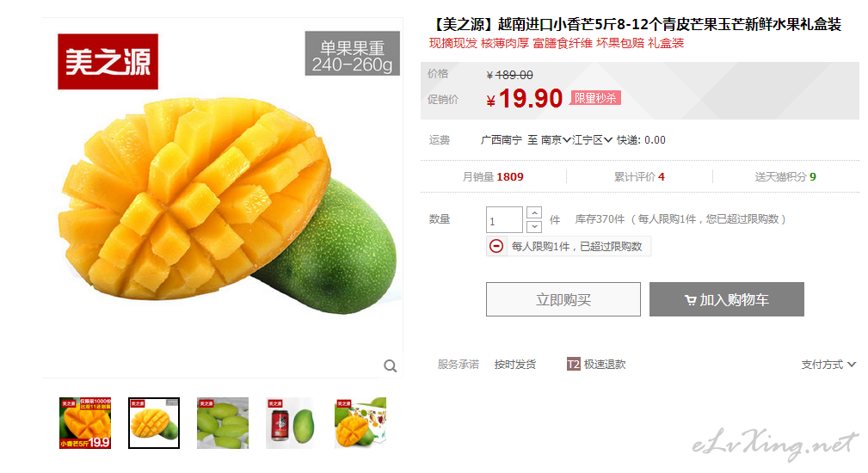Click the red minus warning icon
The image size is (868, 473).
point(496,246)
